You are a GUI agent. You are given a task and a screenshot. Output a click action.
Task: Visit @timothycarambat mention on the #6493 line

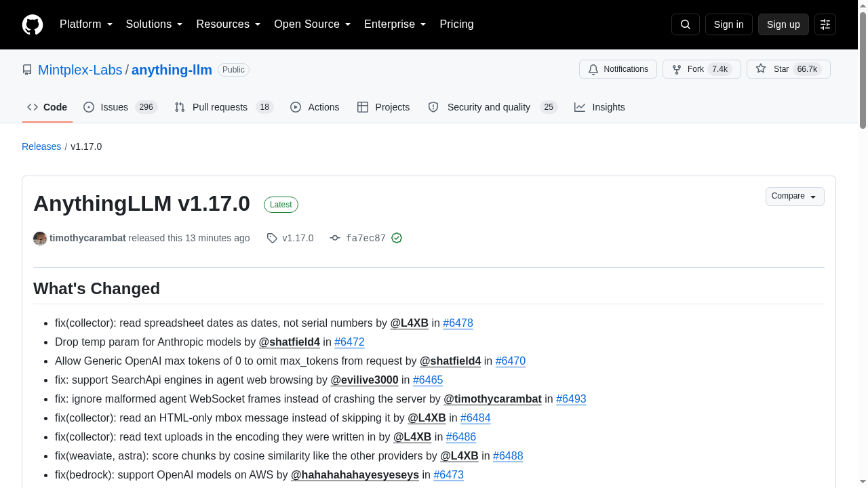[x=493, y=399]
